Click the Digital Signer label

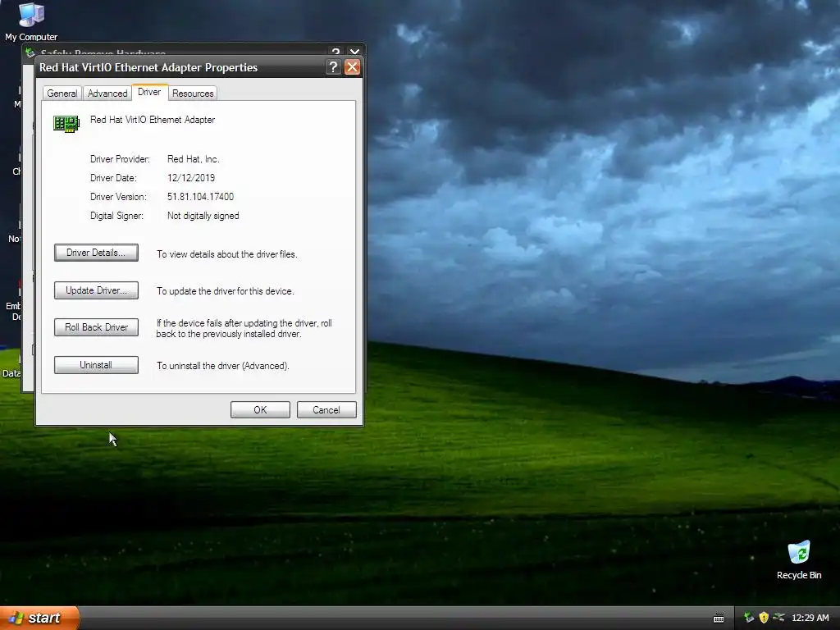click(116, 216)
